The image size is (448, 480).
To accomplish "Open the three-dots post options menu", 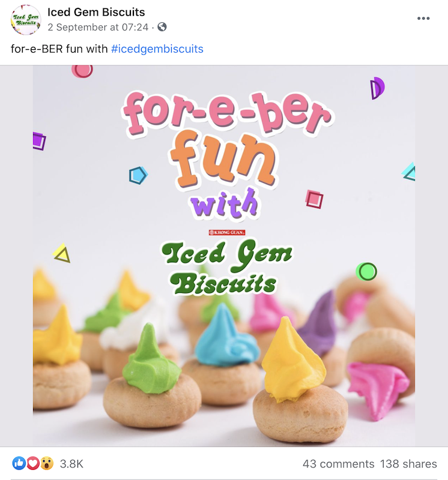I will tap(423, 19).
